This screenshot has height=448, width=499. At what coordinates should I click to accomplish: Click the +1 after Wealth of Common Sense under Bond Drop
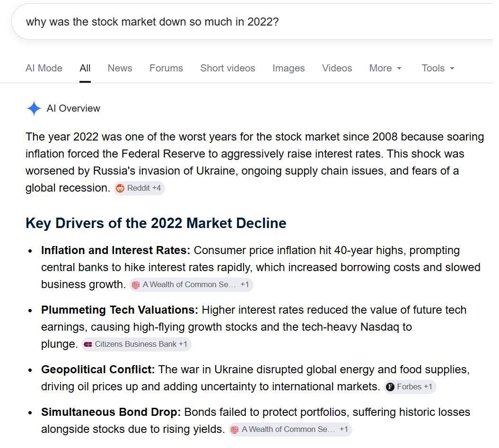click(x=344, y=430)
